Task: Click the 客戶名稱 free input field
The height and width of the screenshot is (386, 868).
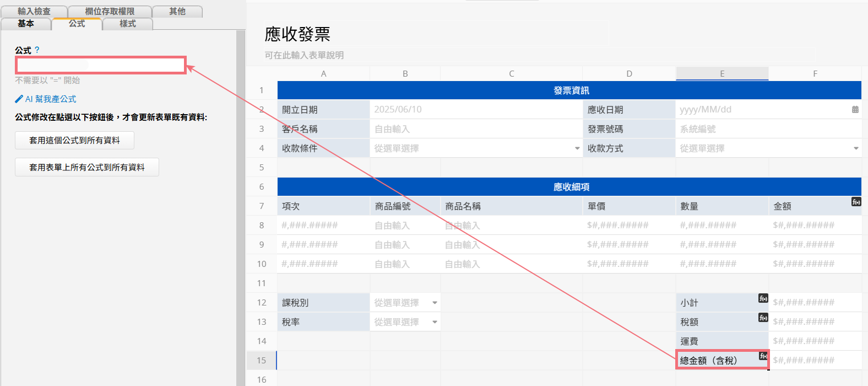Action: click(x=476, y=129)
